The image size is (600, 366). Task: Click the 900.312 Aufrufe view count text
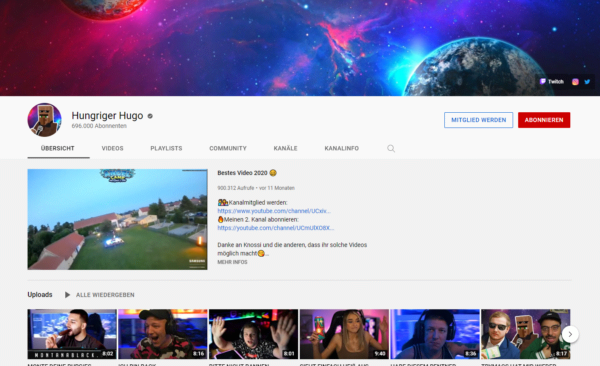[236, 188]
